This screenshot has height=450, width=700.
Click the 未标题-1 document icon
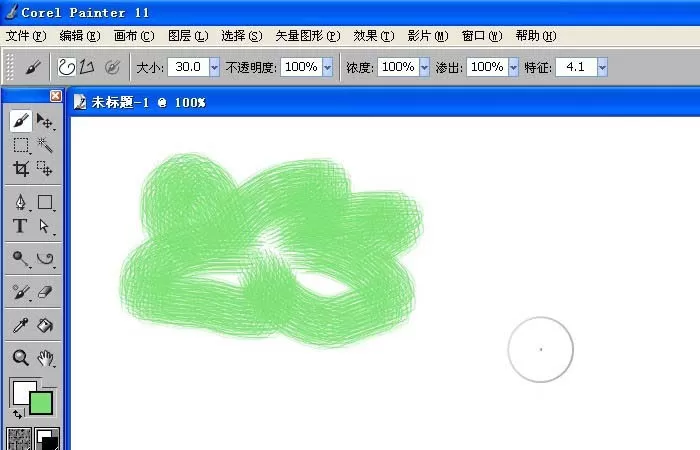[80, 102]
